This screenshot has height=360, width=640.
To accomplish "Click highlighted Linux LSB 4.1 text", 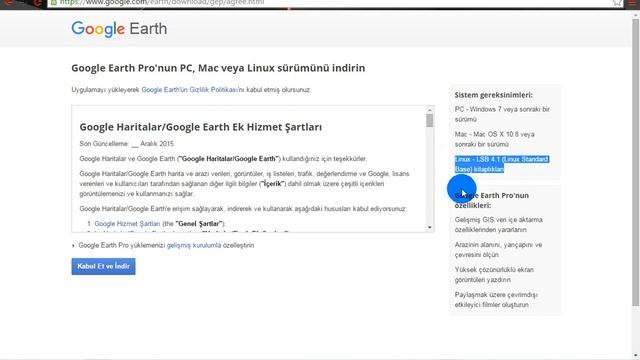I will click(x=502, y=164).
